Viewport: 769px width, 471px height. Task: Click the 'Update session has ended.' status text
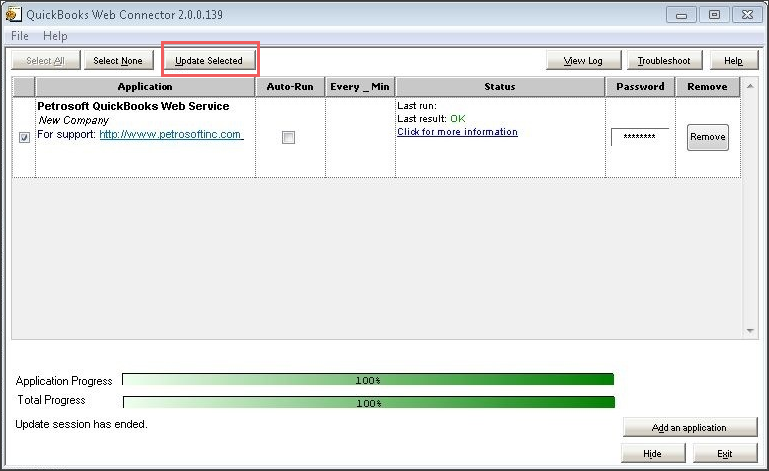pos(81,424)
